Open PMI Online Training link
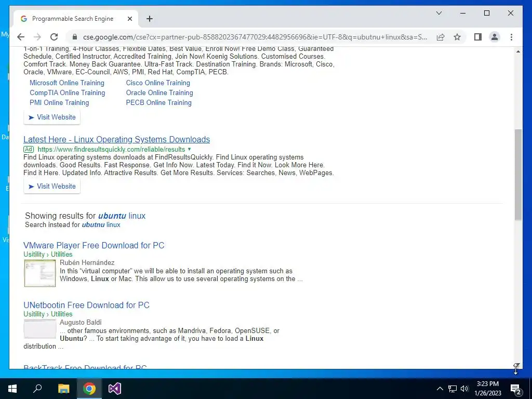532x399 pixels. (x=59, y=102)
